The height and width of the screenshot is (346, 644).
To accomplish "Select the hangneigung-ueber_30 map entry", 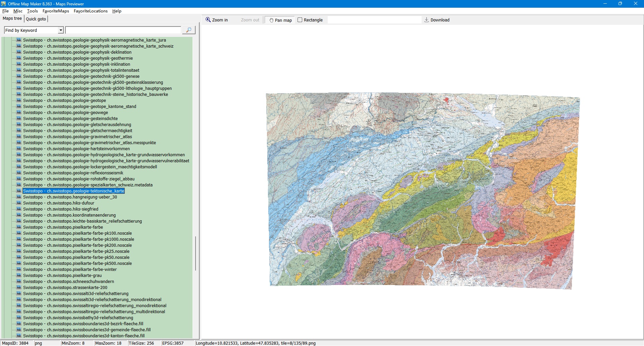I will coord(70,197).
